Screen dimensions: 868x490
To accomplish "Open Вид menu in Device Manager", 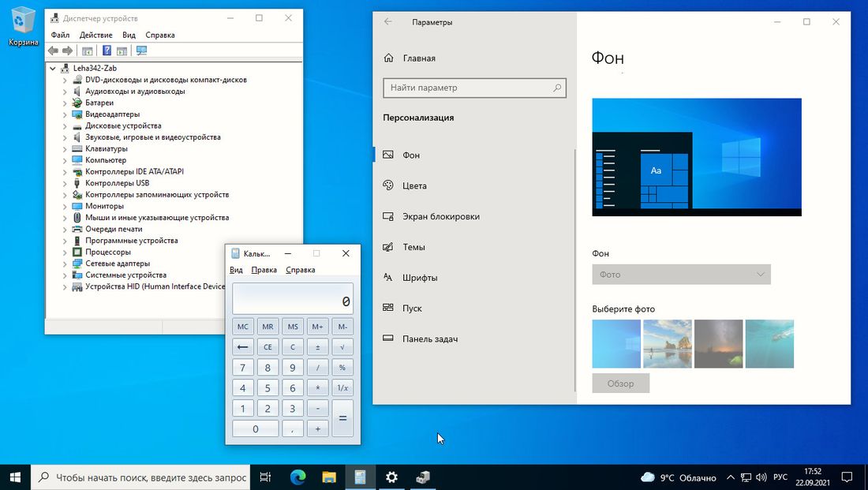I will [129, 35].
